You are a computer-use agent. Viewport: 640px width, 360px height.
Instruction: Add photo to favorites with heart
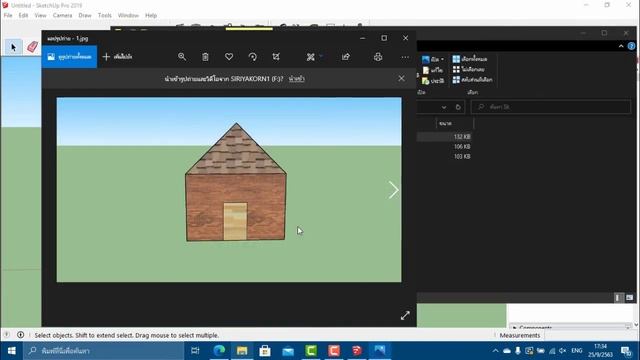pyautogui.click(x=229, y=57)
